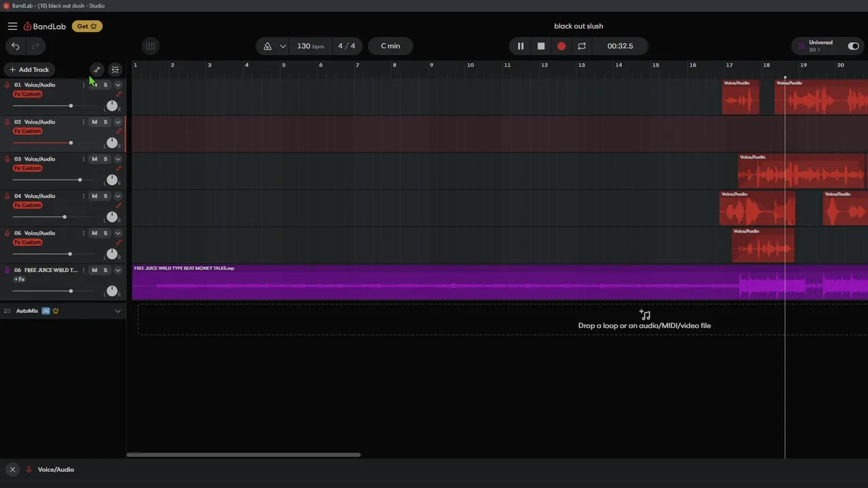The width and height of the screenshot is (868, 488).
Task: Open the C min key selector
Action: (391, 46)
